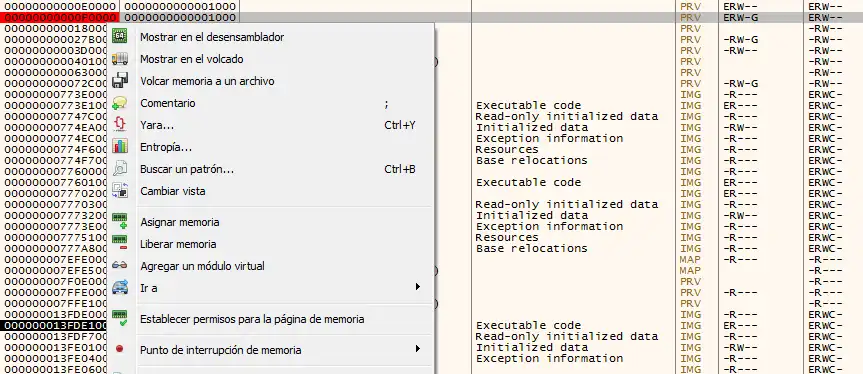The width and height of the screenshot is (863, 374).
Task: Open the Yara... menu option
Action: click(x=157, y=125)
